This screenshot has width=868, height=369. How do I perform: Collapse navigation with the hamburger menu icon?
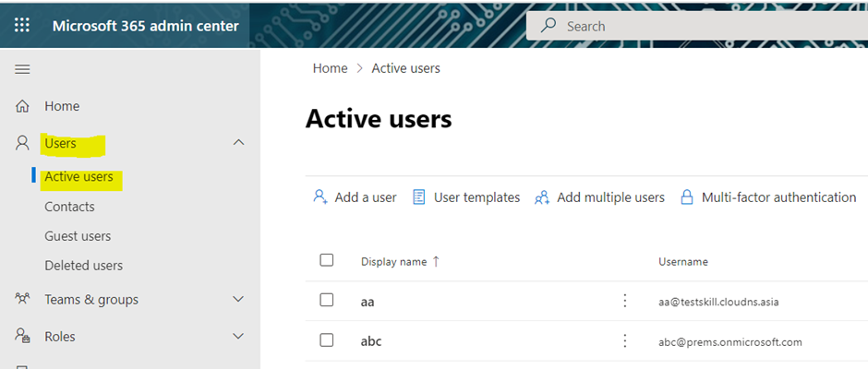click(22, 69)
